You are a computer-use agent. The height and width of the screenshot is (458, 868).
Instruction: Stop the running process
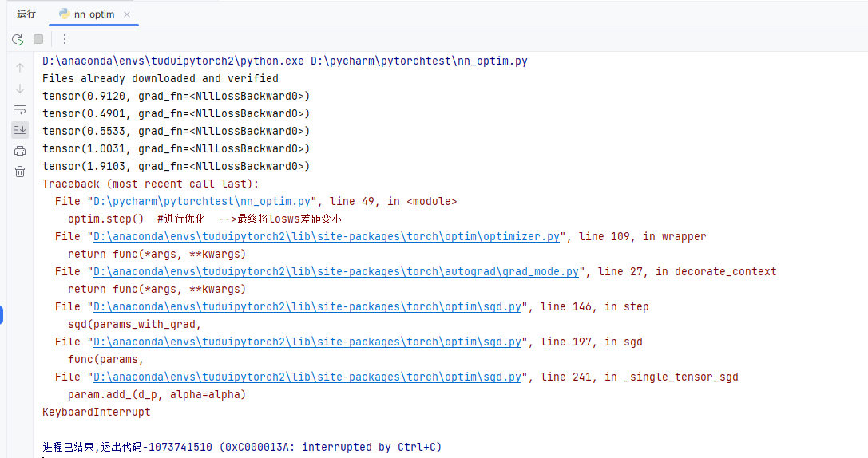click(x=38, y=39)
